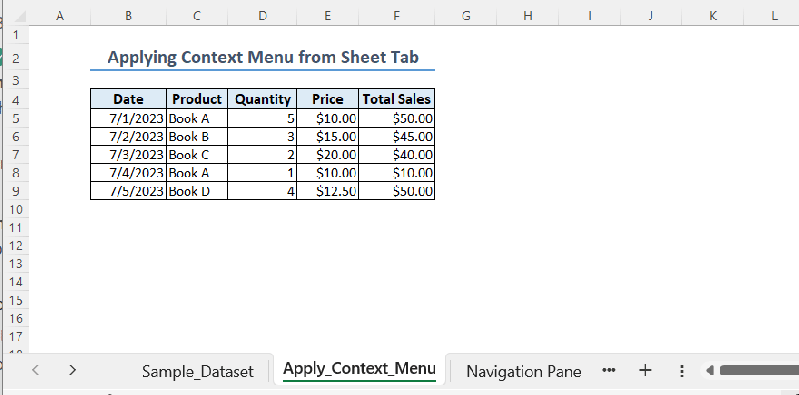Click horizontal scrollbar left arrow
This screenshot has width=799, height=395.
click(710, 371)
